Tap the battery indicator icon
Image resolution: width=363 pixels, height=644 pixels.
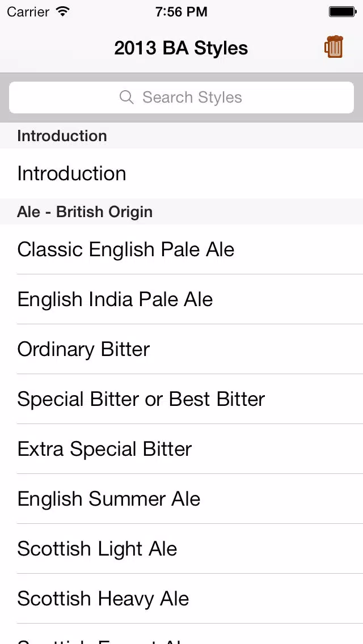[x=343, y=12]
